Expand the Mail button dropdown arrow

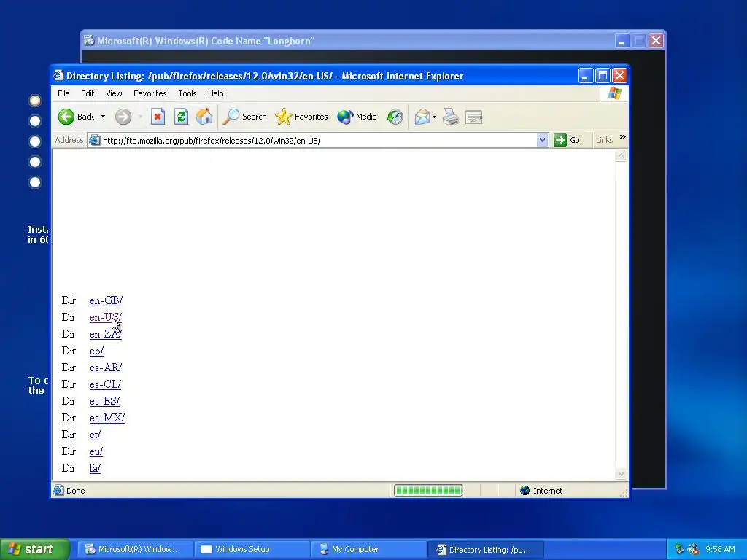pos(435,117)
